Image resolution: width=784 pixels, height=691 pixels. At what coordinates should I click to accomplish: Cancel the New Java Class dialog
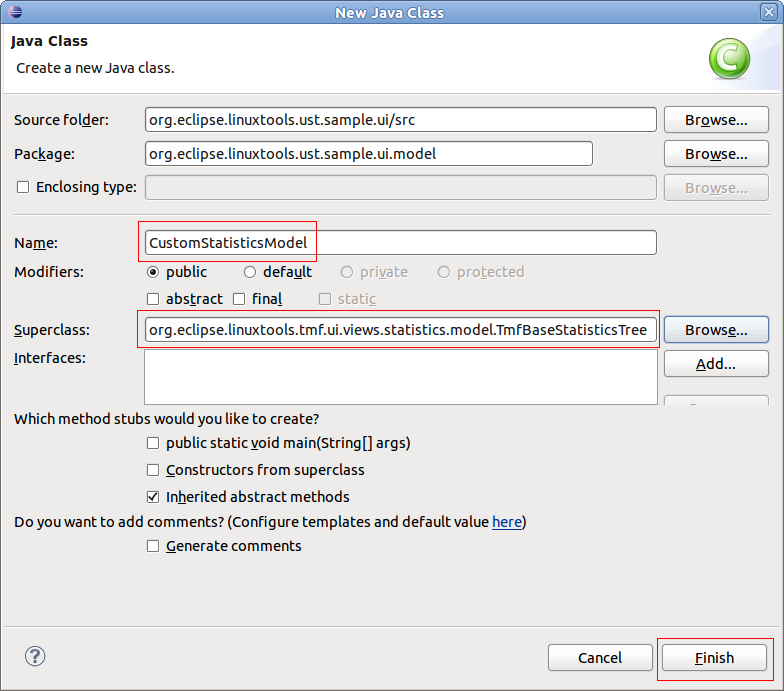pos(600,658)
